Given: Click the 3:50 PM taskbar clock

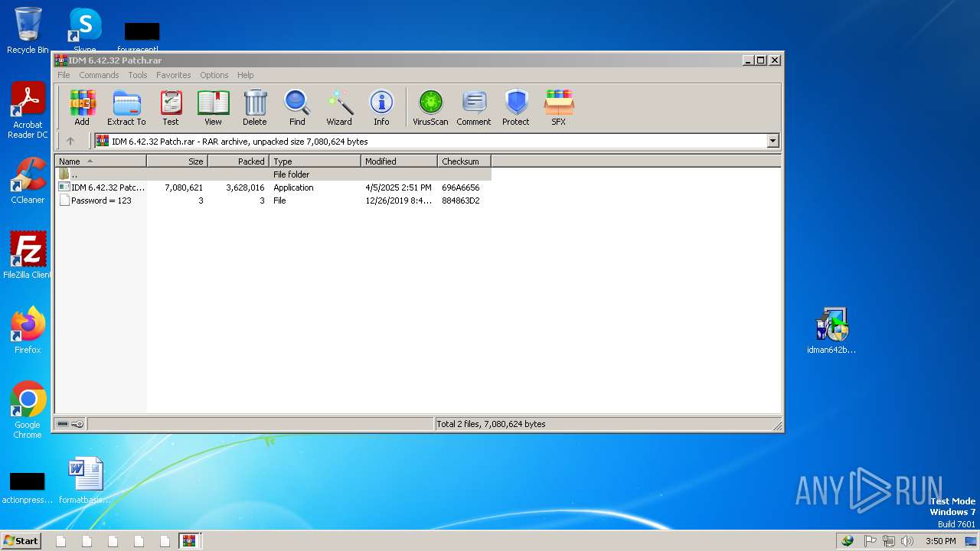Looking at the screenshot, I should pos(940,541).
